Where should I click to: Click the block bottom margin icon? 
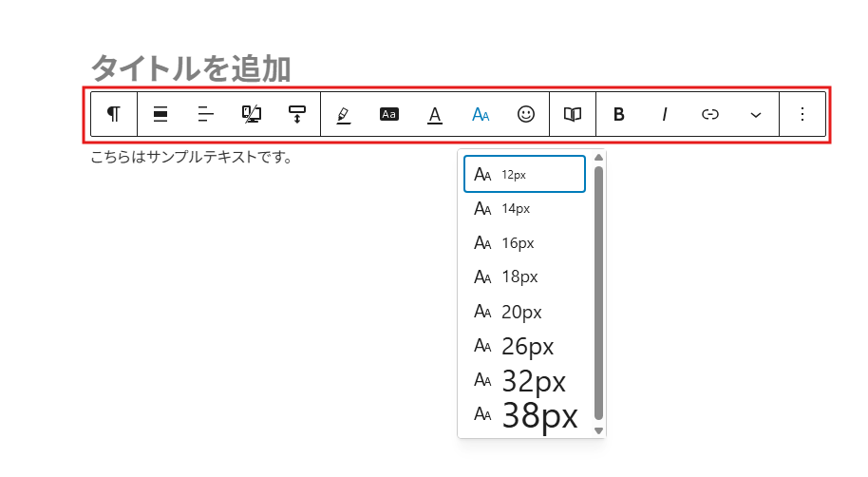[297, 114]
